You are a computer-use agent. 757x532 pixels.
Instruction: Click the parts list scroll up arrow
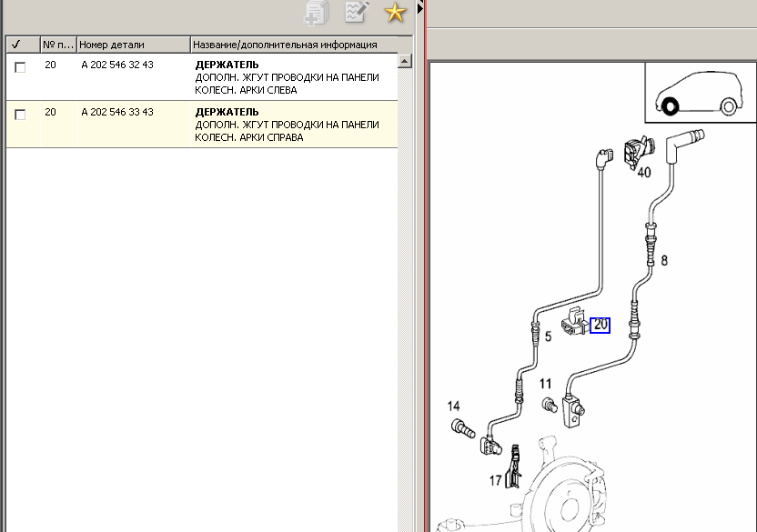pos(406,61)
